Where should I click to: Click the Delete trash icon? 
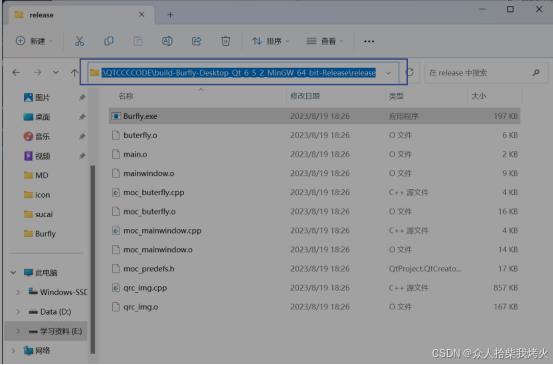tap(226, 41)
